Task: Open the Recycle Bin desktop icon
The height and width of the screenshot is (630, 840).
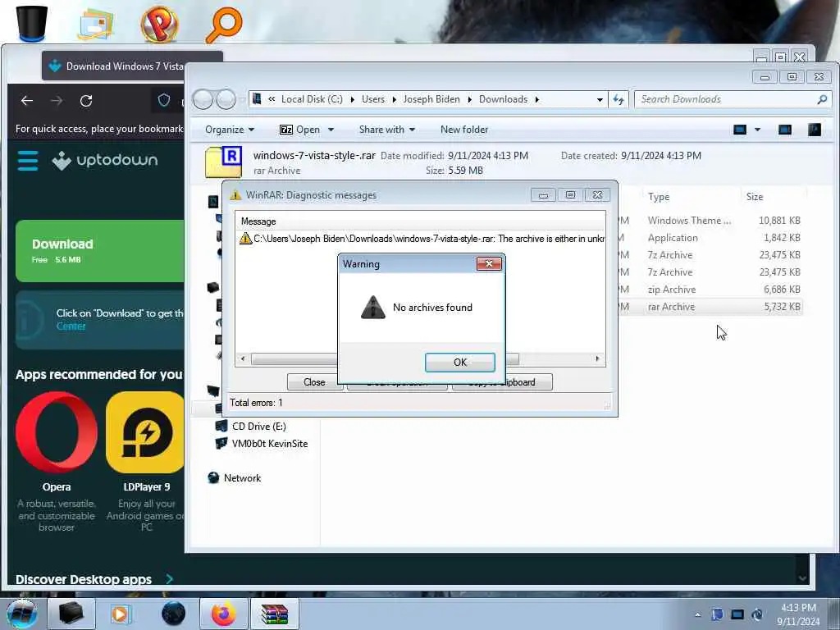Action: pyautogui.click(x=32, y=23)
